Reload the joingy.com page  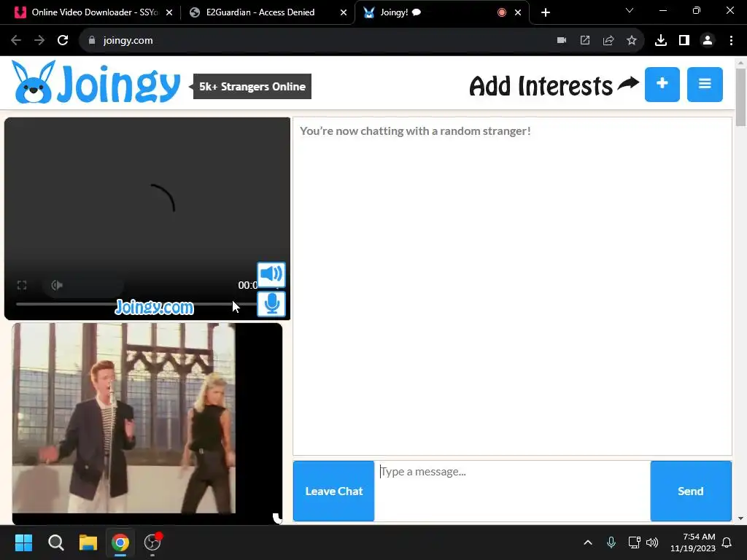[63, 41]
